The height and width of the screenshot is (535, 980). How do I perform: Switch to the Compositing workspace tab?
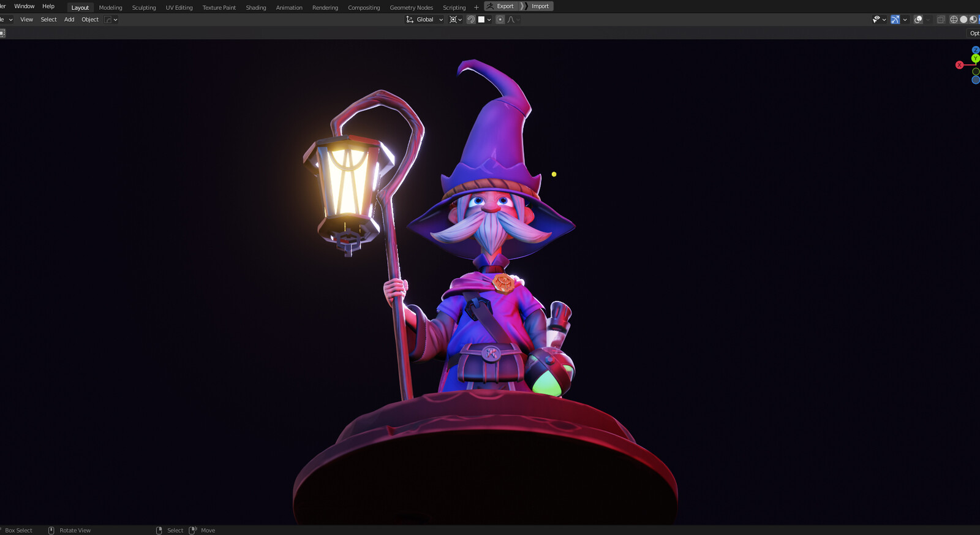364,7
